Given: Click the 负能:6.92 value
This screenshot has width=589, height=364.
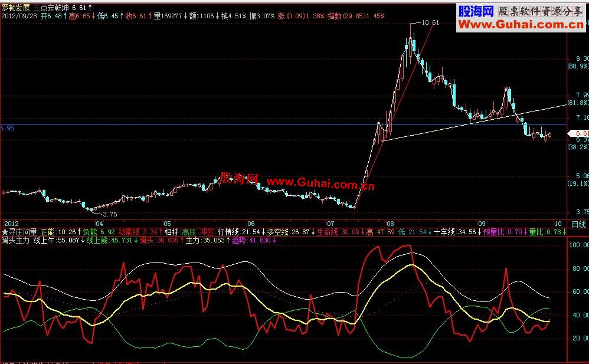Looking at the screenshot, I should coord(99,232).
